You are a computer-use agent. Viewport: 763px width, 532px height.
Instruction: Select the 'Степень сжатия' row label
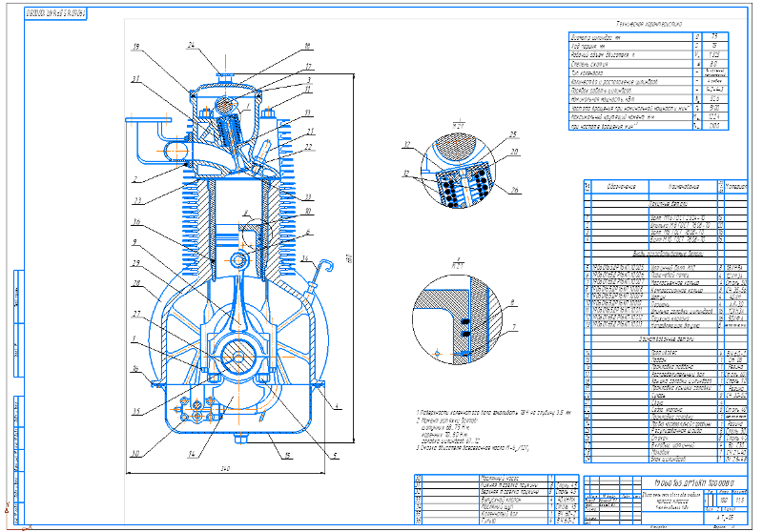pos(589,64)
